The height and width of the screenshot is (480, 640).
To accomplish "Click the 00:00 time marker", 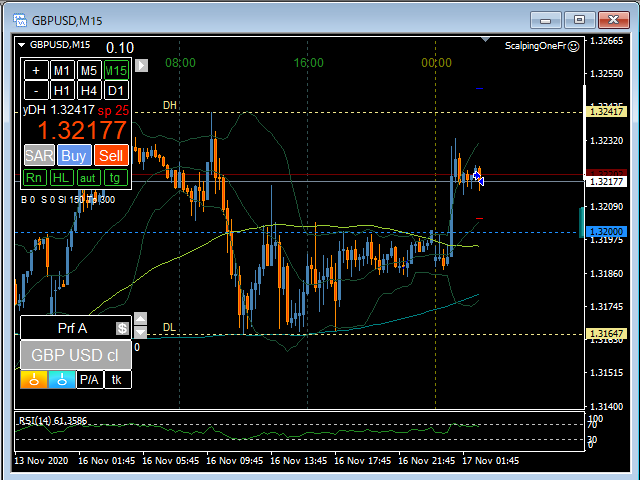I will click(x=436, y=63).
